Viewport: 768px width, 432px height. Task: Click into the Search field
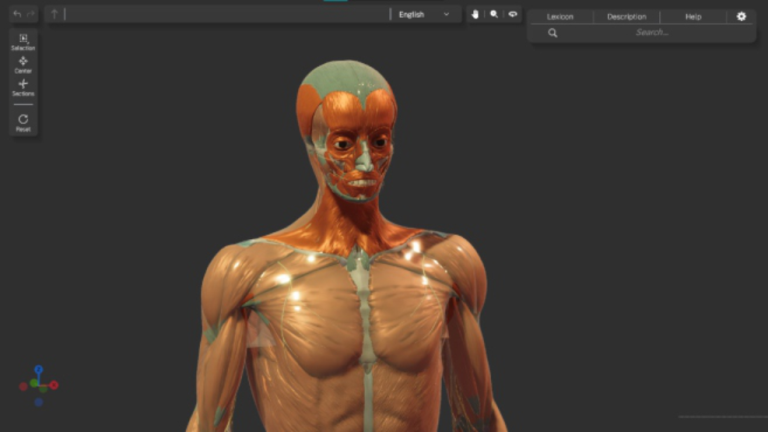(652, 33)
